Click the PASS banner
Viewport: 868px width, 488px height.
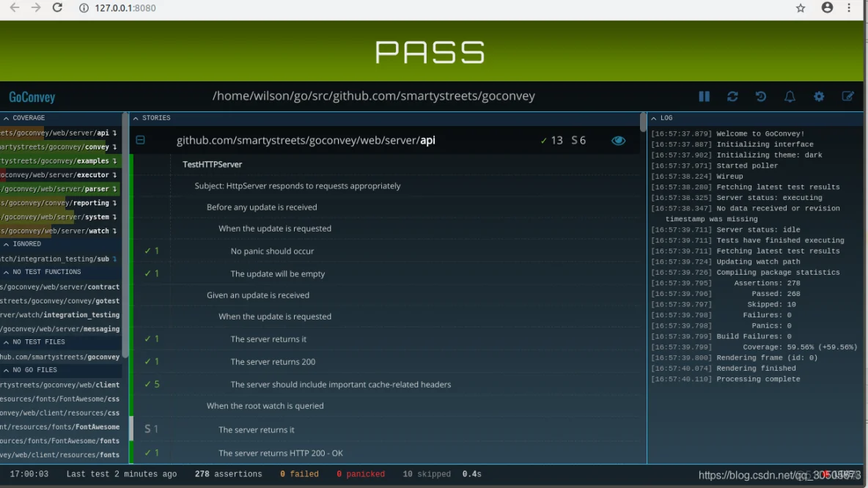432,51
